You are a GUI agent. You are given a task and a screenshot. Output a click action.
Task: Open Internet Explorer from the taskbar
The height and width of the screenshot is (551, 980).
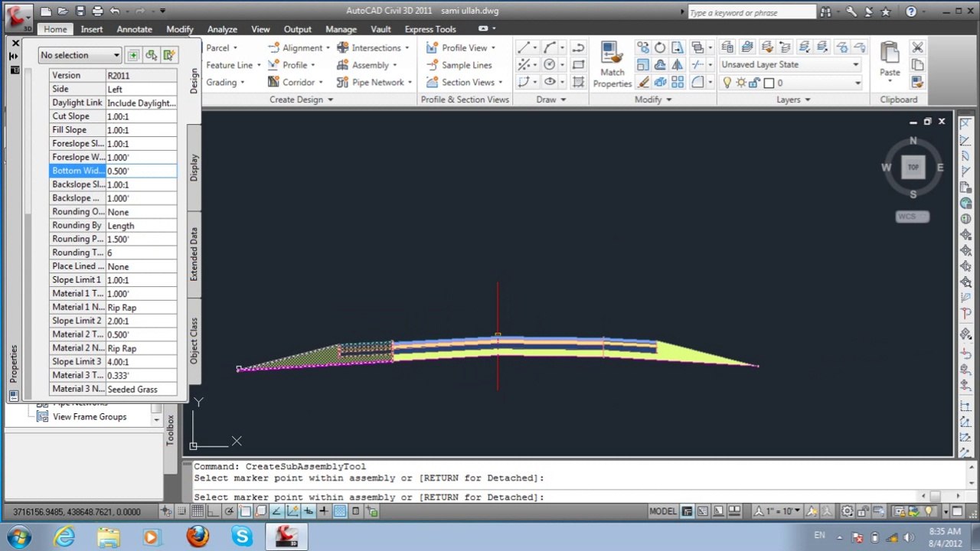[64, 536]
